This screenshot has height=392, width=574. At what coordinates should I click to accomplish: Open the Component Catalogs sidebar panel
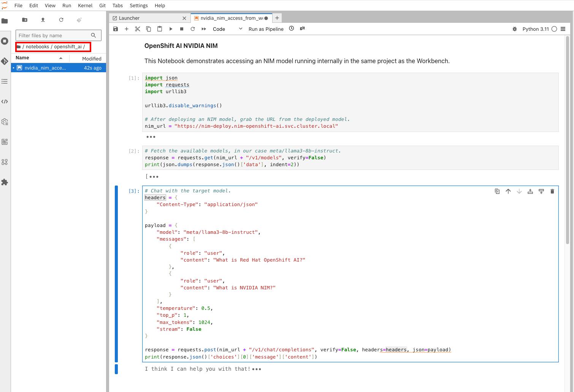[x=5, y=162]
